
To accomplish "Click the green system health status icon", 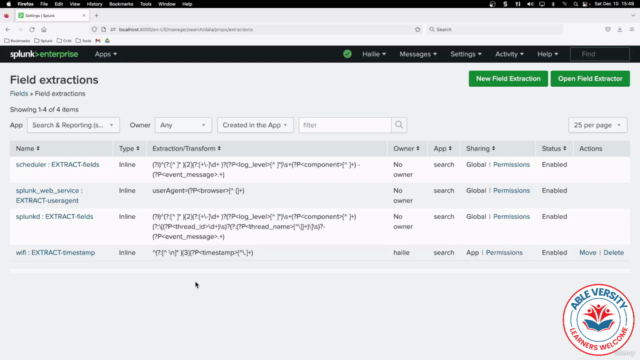I will pyautogui.click(x=347, y=54).
